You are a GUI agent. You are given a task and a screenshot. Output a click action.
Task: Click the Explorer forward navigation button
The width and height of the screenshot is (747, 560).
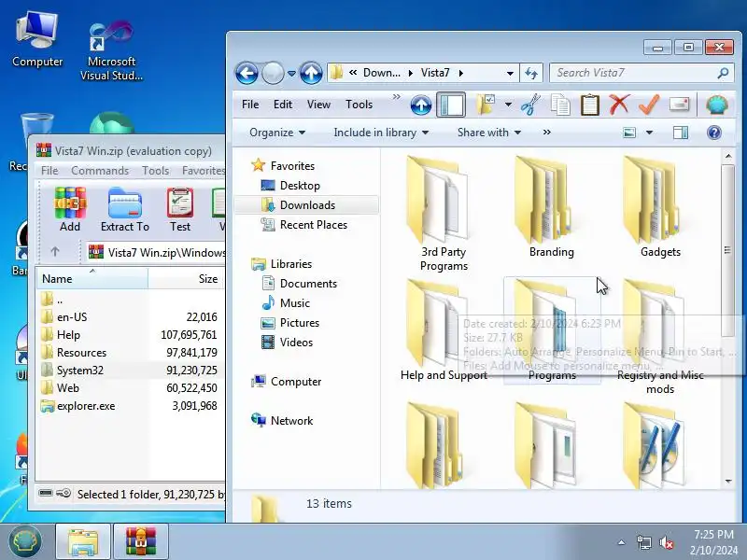click(x=273, y=74)
